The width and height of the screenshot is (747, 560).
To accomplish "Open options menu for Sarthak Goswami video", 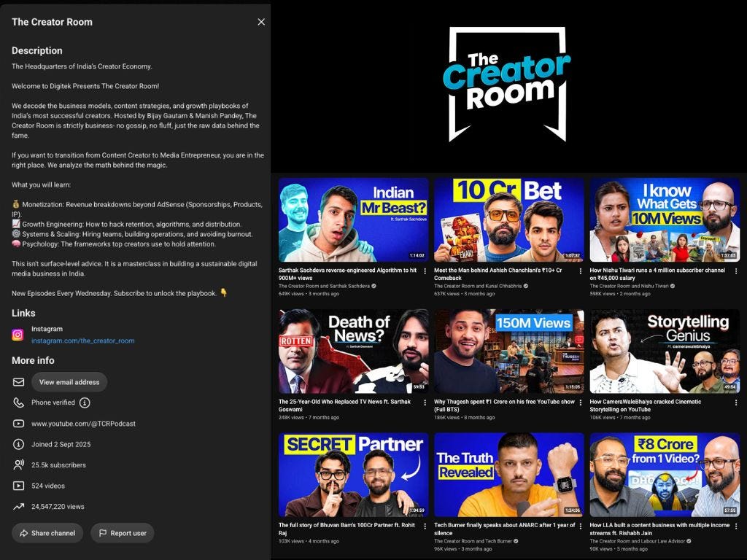I will click(425, 402).
